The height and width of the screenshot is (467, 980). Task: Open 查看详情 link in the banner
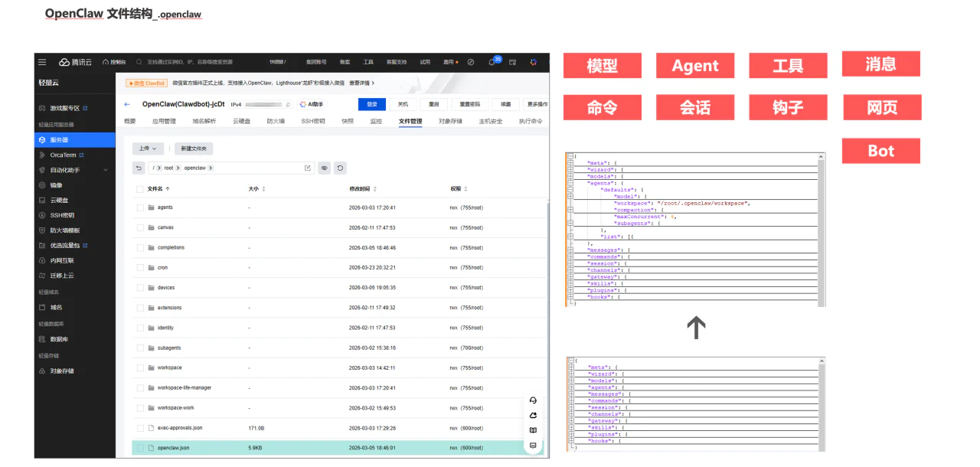pyautogui.click(x=362, y=83)
